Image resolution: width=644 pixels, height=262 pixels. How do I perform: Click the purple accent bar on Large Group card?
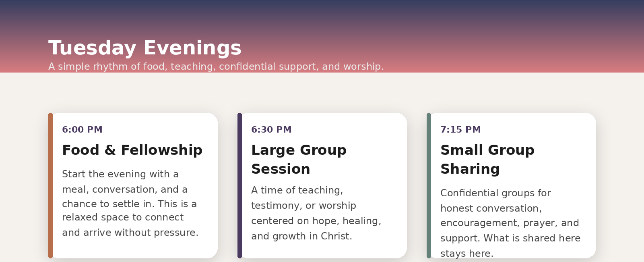point(239,185)
